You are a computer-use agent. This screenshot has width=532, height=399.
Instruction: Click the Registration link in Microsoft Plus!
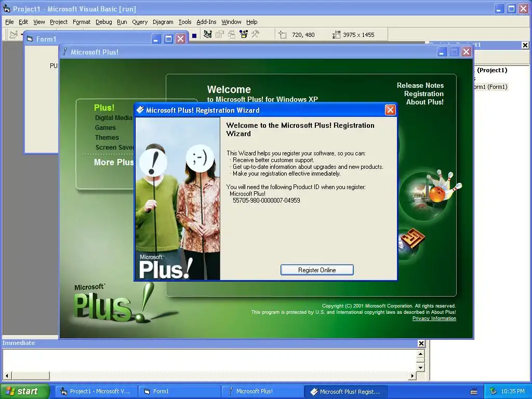click(x=424, y=94)
